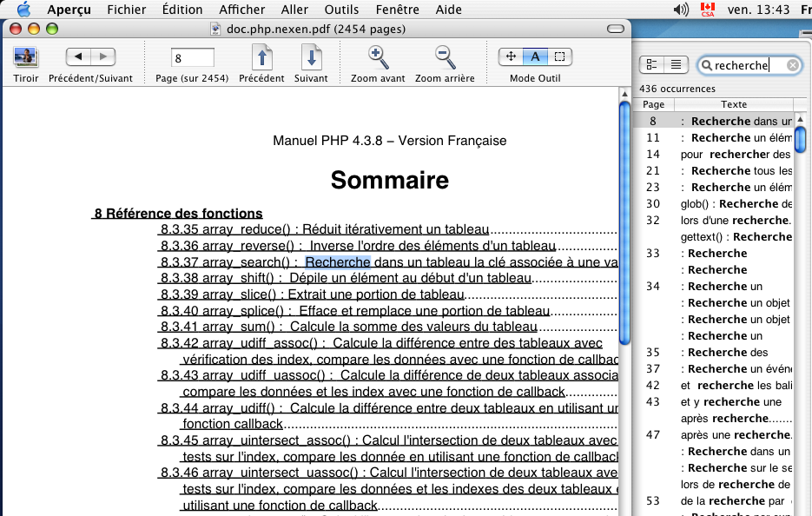Click the Texte column header
This screenshot has width=812, height=516.
pyautogui.click(x=734, y=104)
